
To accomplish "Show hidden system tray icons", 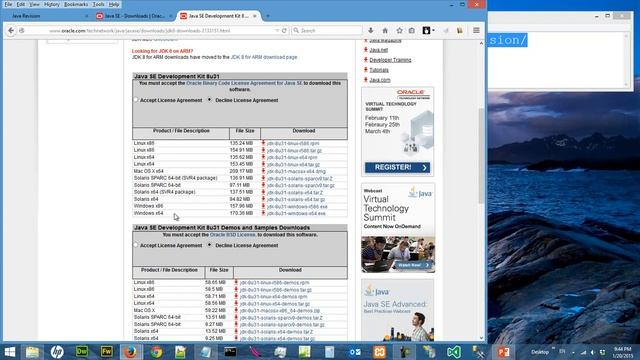I will pos(573,352).
